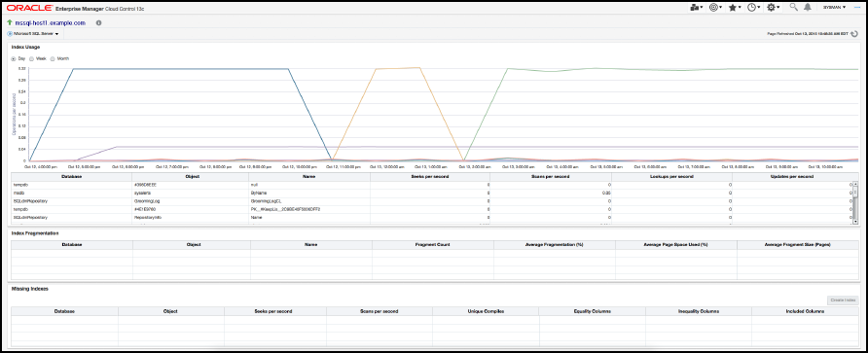
Task: Click the Included Columns header
Action: [x=805, y=311]
